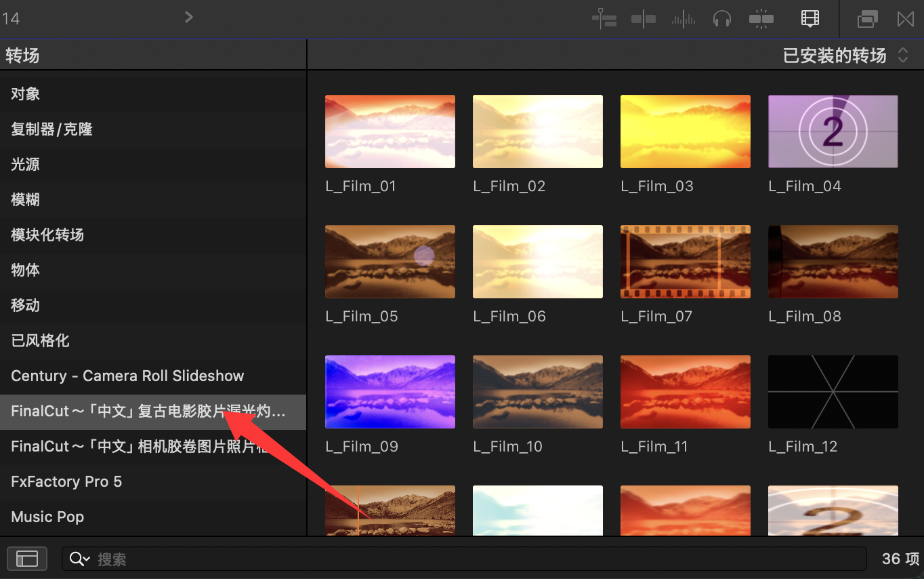Pick the L_Film_07 film strip transition
This screenshot has height=579, width=924.
click(x=685, y=262)
